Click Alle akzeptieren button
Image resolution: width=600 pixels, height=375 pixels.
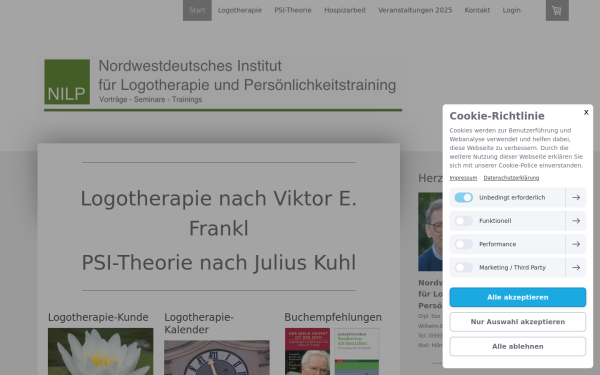[518, 297]
